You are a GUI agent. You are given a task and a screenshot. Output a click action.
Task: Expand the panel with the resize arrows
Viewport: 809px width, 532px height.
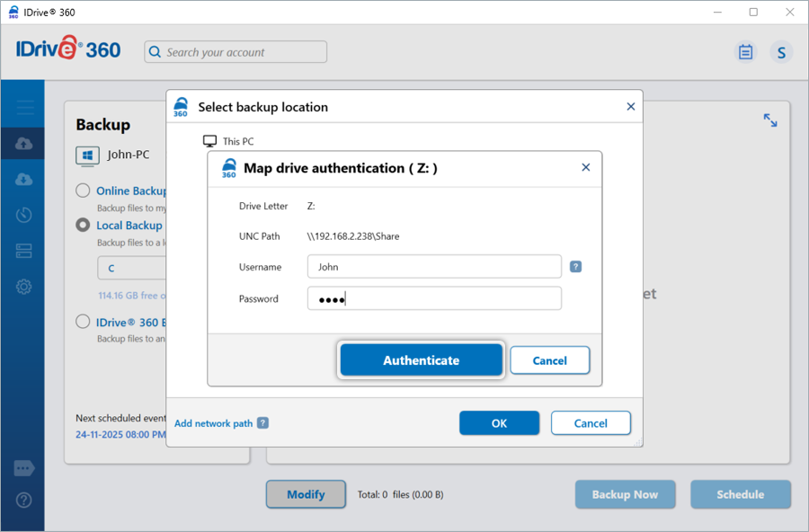tap(770, 120)
